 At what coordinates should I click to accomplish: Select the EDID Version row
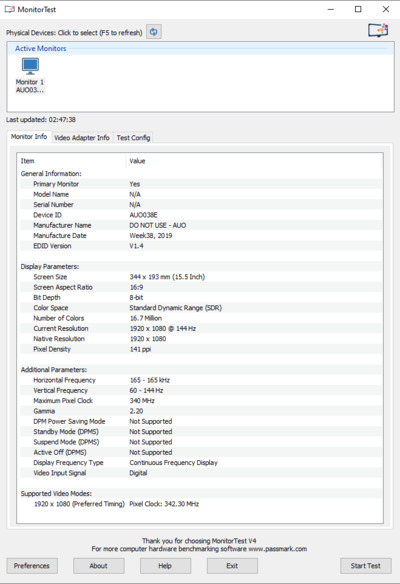coord(200,246)
